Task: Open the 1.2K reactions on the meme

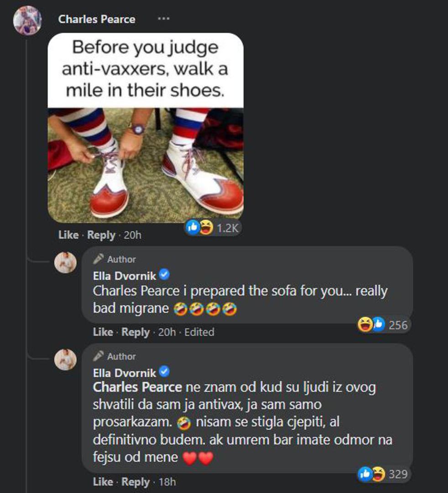Action: (x=213, y=228)
